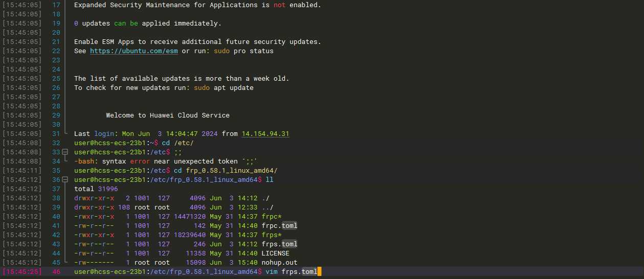
Task: Click the file size 14471320
Action: click(x=190, y=217)
